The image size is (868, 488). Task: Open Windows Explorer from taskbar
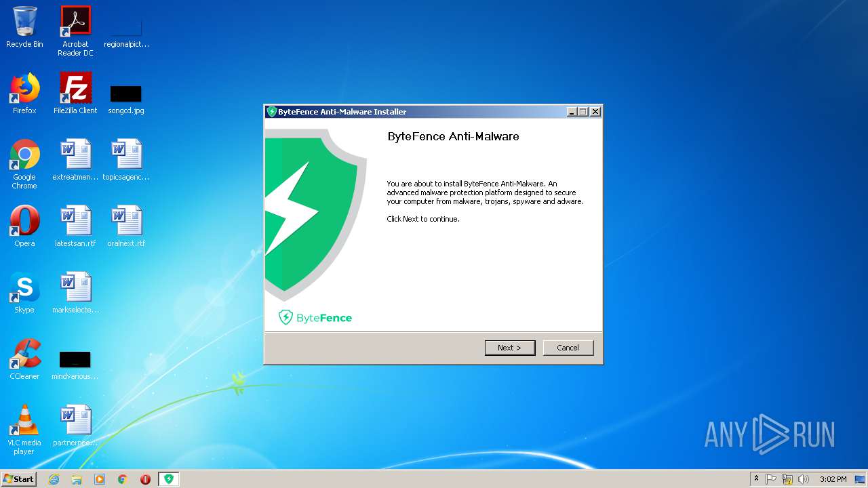[77, 479]
